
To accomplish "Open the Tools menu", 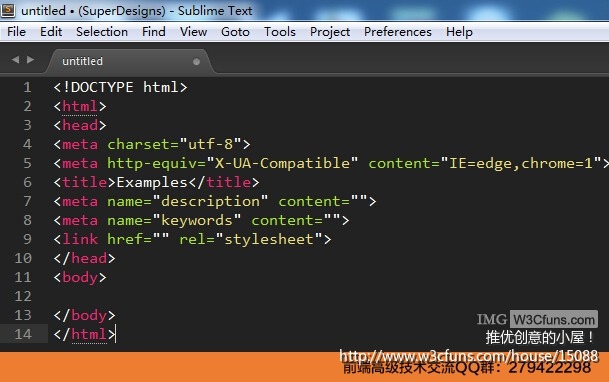I will coord(280,32).
